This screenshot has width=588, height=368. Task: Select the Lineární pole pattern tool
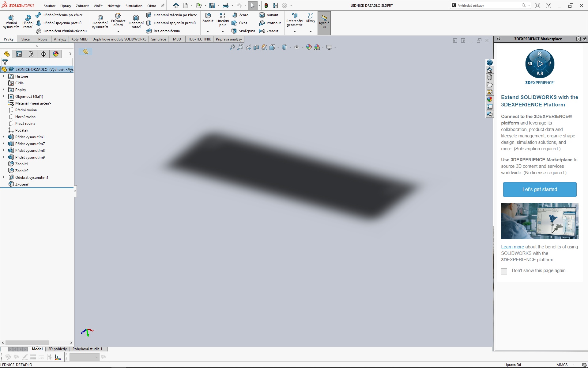pos(223,20)
